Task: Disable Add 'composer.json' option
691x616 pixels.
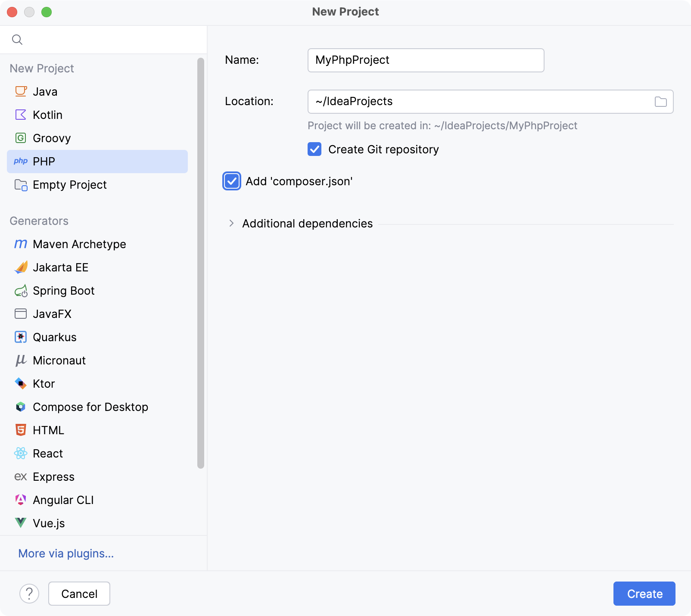Action: pos(232,181)
